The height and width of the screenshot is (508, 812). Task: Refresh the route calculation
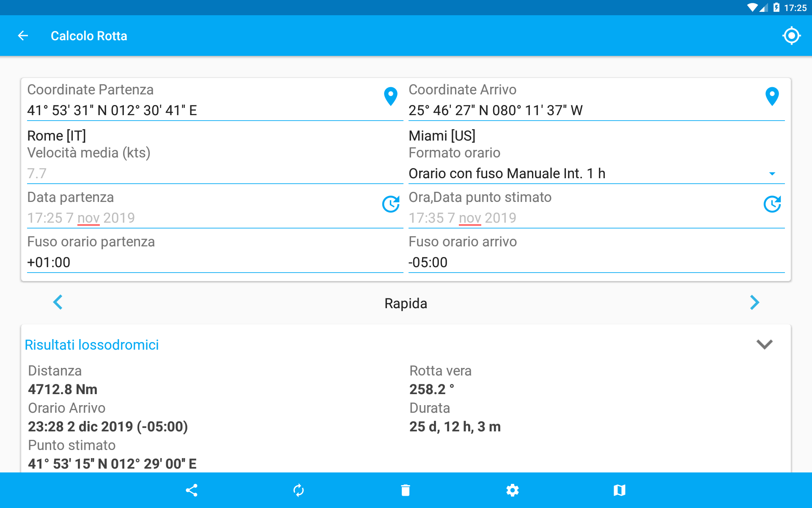(299, 490)
